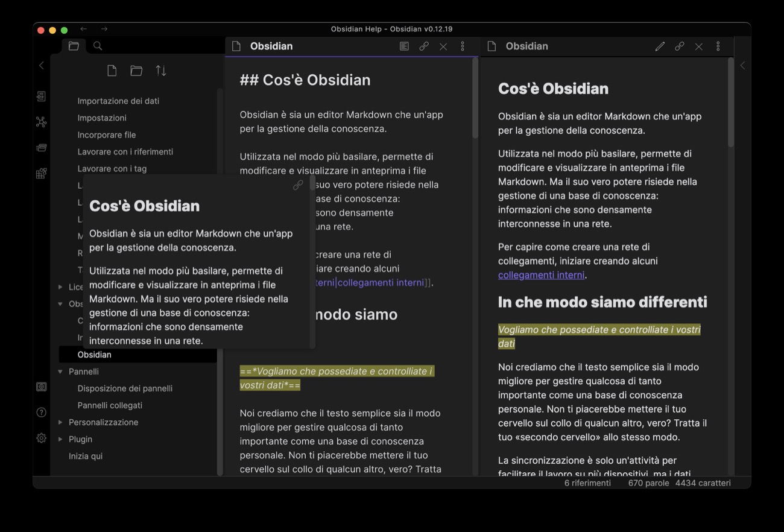Open the quick switcher ribbon icon
The image size is (784, 532).
tap(41, 97)
